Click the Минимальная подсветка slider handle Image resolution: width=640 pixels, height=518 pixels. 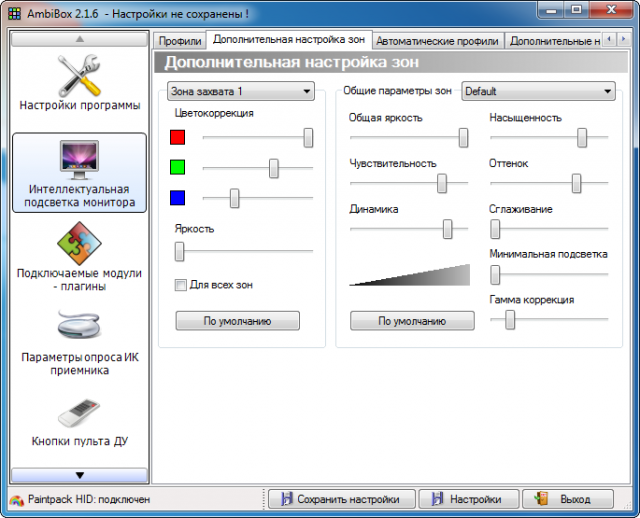click(495, 275)
